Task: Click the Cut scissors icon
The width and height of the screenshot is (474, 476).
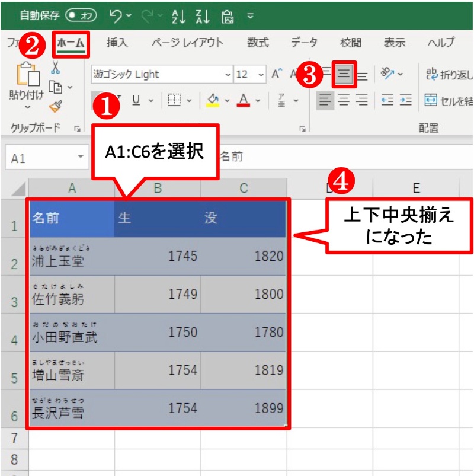Action: tap(56, 67)
